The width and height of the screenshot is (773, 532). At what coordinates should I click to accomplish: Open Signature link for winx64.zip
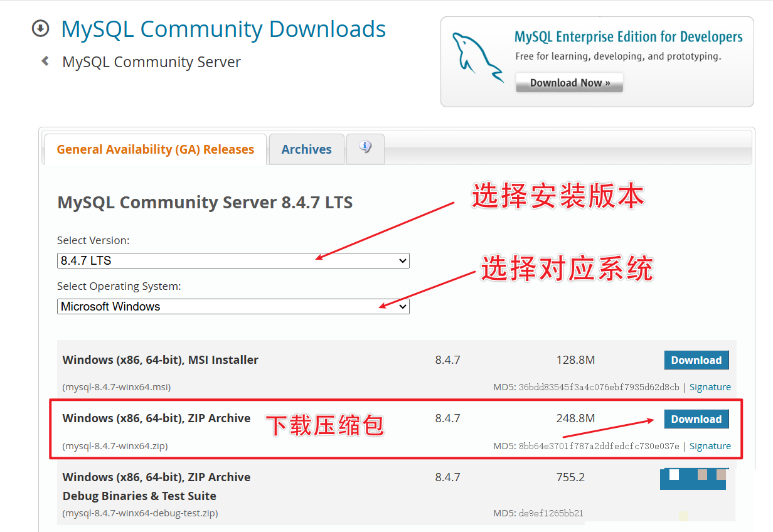pyautogui.click(x=710, y=446)
